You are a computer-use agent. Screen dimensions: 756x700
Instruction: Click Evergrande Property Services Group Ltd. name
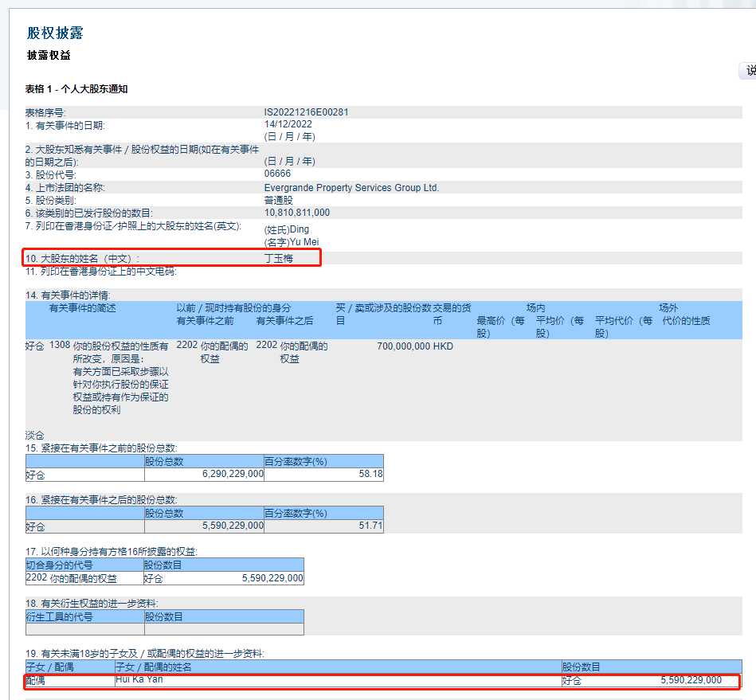tap(351, 188)
